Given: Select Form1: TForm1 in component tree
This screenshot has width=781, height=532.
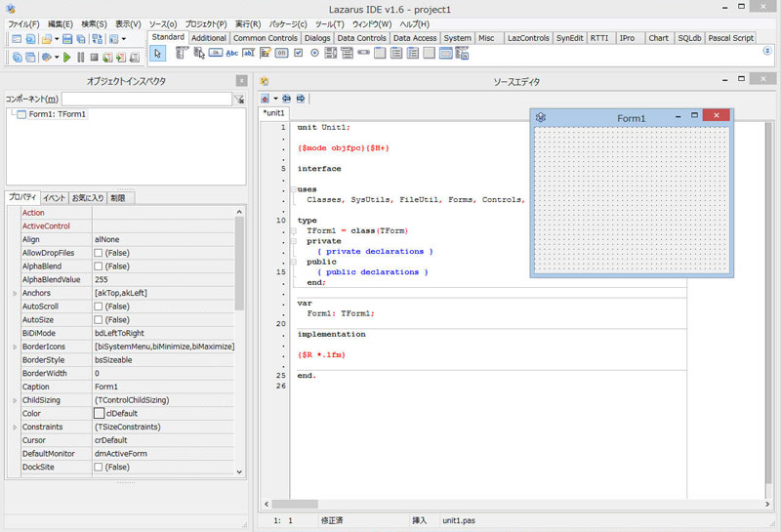Looking at the screenshot, I should click(x=57, y=114).
